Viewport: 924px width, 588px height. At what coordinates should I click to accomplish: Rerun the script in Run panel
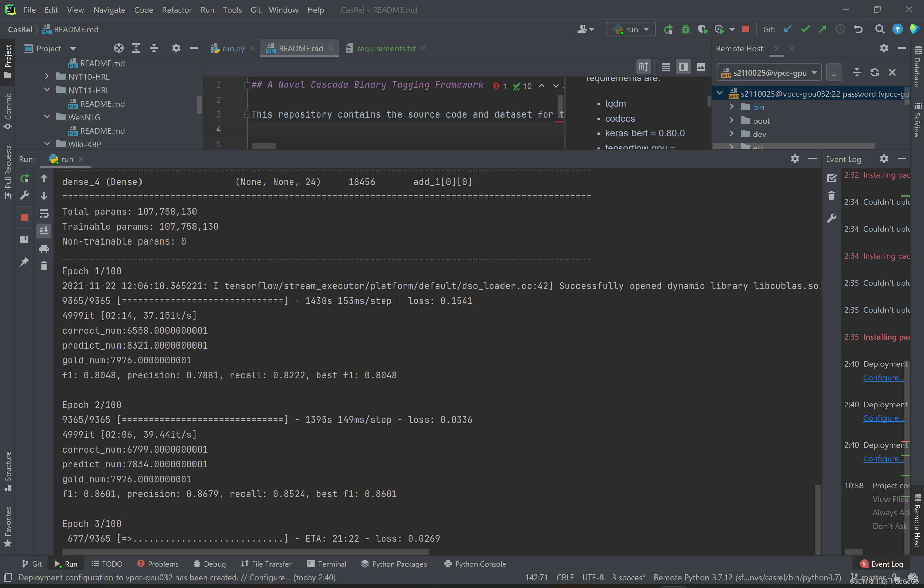pyautogui.click(x=24, y=178)
